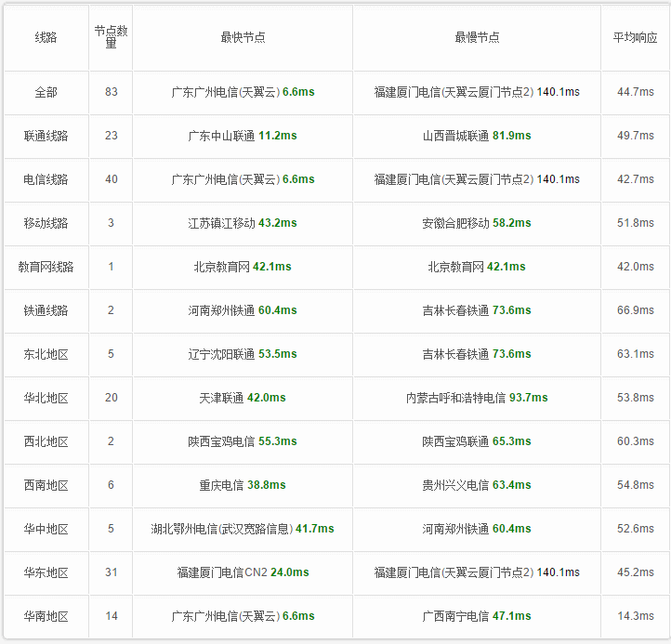The height and width of the screenshot is (644, 671).
Task: Click 内蒙古呼和浩特电信 93.7ms cell
Action: [x=477, y=398]
